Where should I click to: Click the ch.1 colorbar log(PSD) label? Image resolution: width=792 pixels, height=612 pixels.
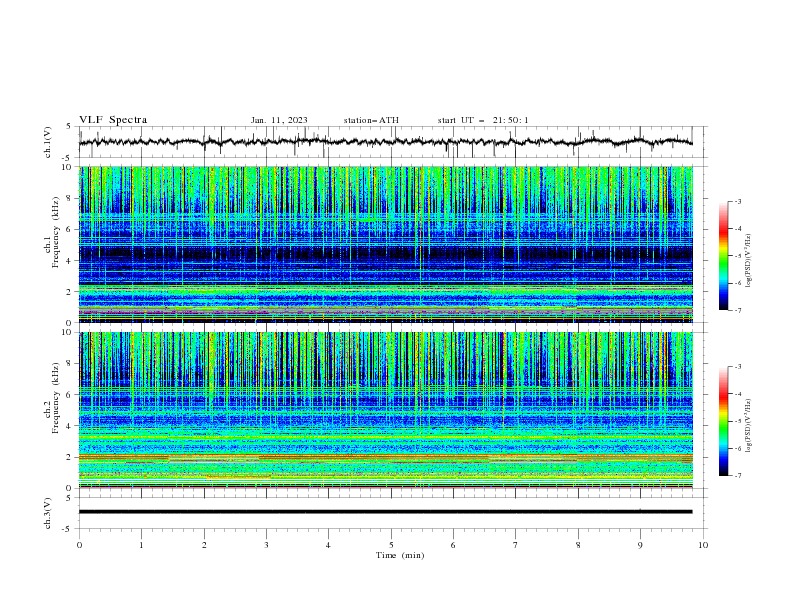749,261
